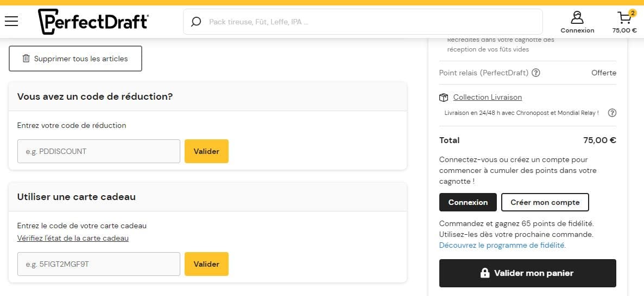Screen dimensions: 644x296
Task: Click Supprimer tous les articles
Action: tap(75, 59)
